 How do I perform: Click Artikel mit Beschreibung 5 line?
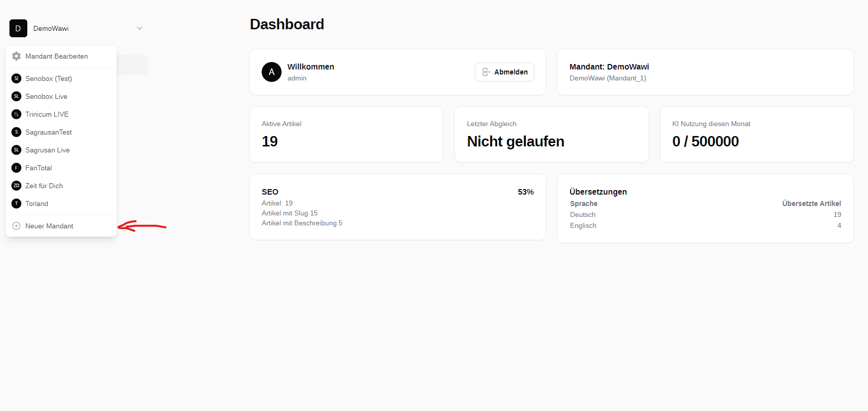coord(302,223)
